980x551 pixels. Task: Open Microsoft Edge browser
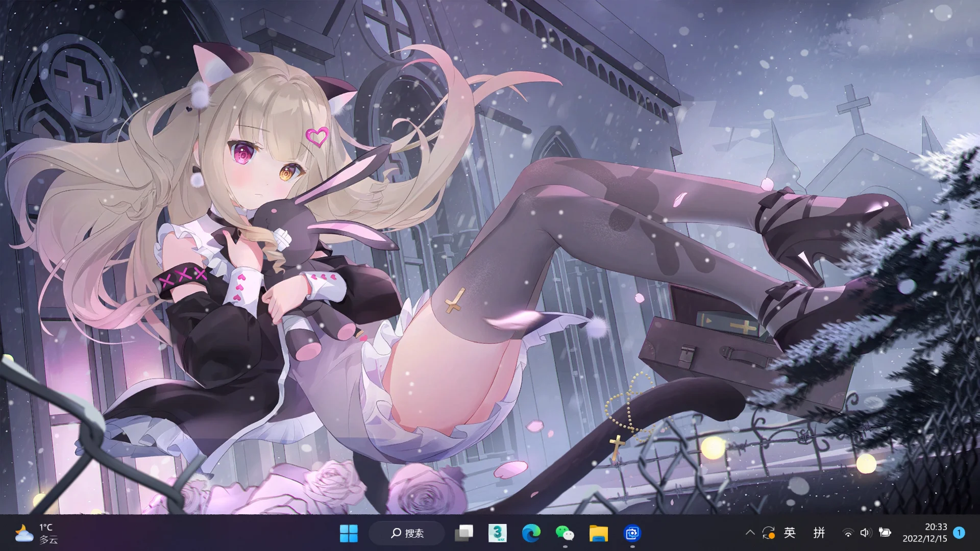pos(531,533)
